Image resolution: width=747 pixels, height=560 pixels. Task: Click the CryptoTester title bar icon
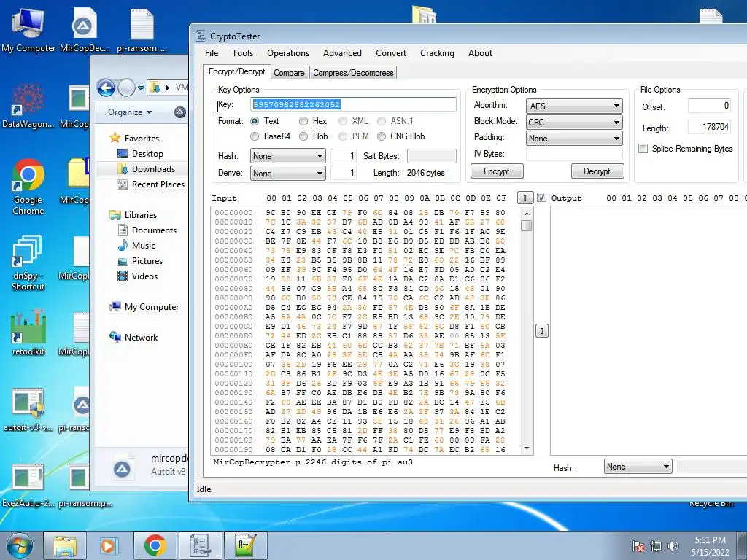click(201, 36)
